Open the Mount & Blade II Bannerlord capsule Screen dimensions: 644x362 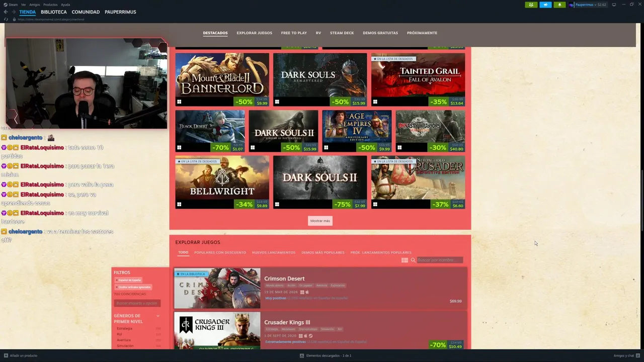222,79
